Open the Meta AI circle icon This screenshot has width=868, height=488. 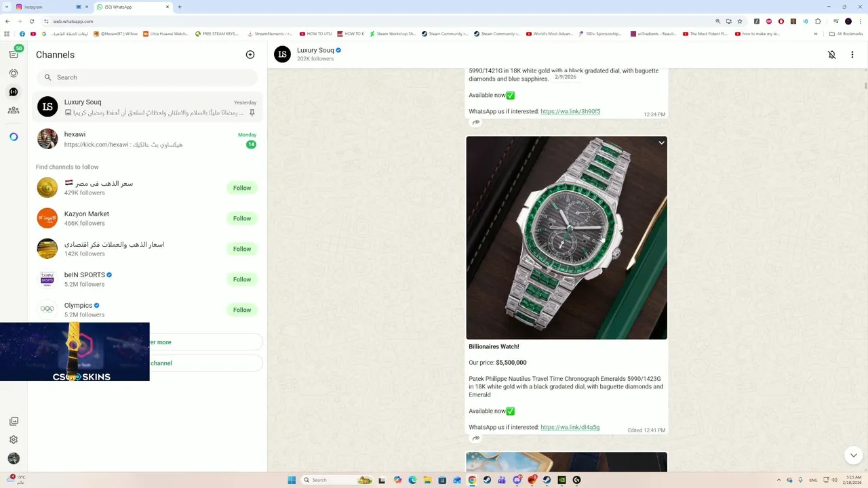tap(14, 137)
